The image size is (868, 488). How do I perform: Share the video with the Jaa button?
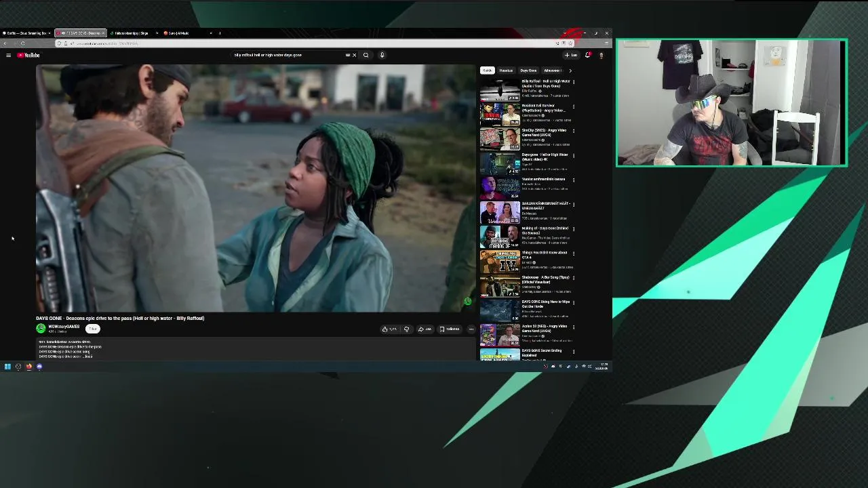[425, 329]
